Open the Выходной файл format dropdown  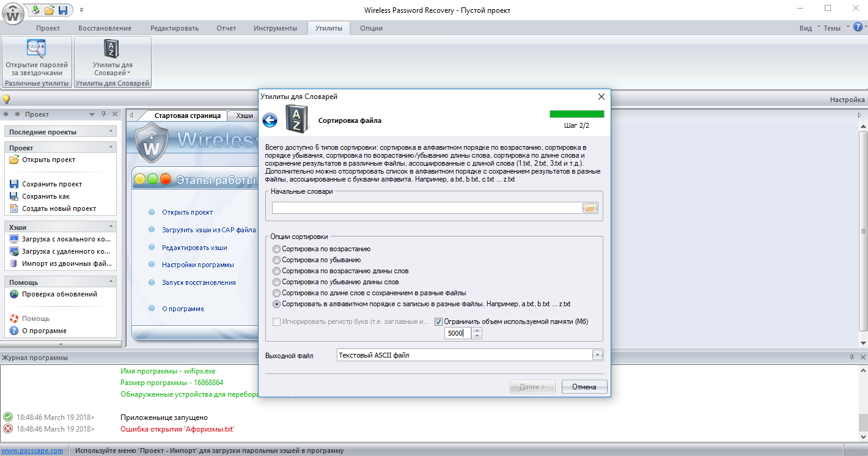[597, 355]
